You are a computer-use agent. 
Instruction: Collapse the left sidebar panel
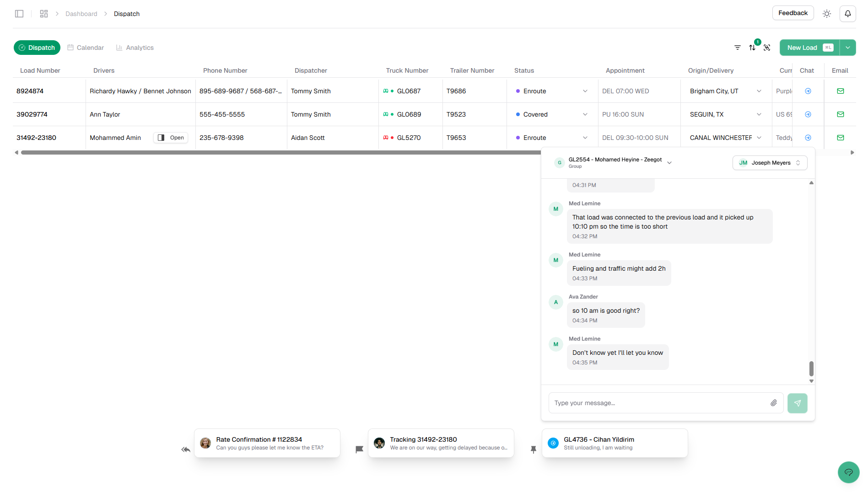(x=19, y=13)
